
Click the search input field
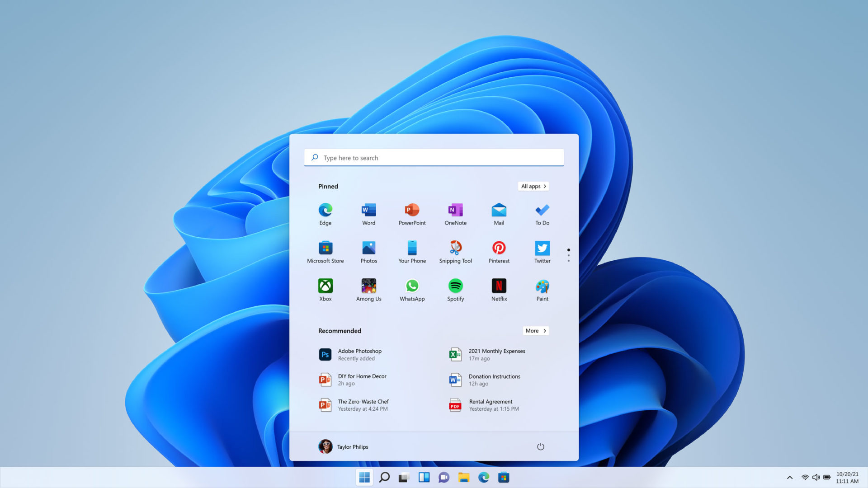(x=434, y=157)
